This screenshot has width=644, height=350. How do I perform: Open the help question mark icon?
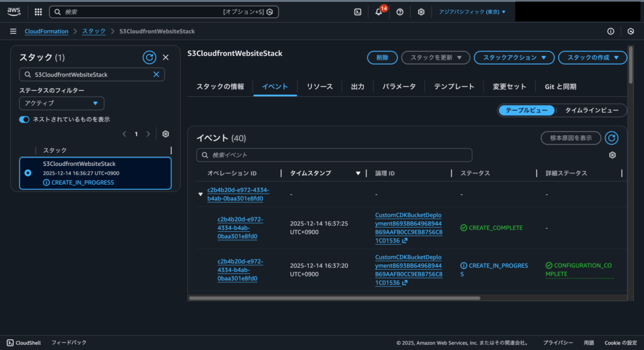coord(400,11)
